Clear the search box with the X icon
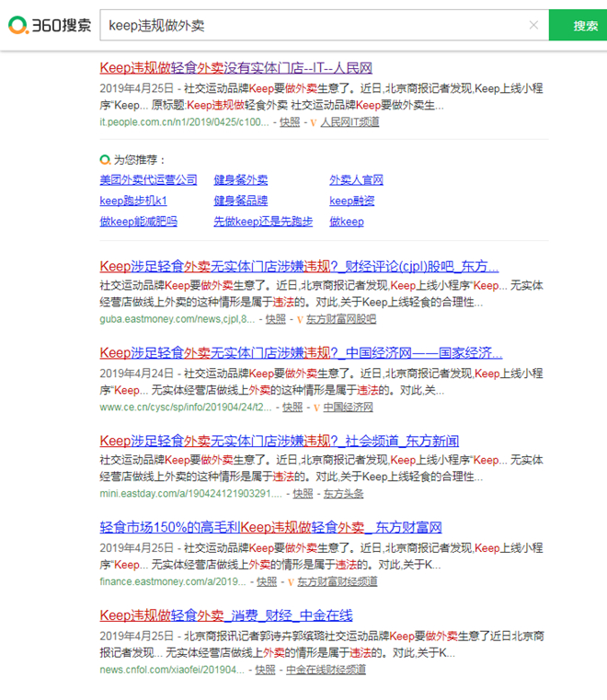 pos(533,25)
